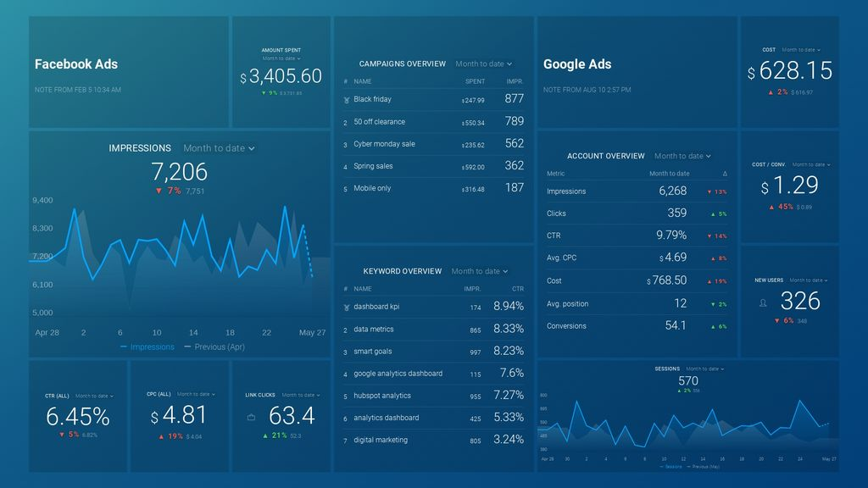Open the Sessions date range dropdown

704,369
